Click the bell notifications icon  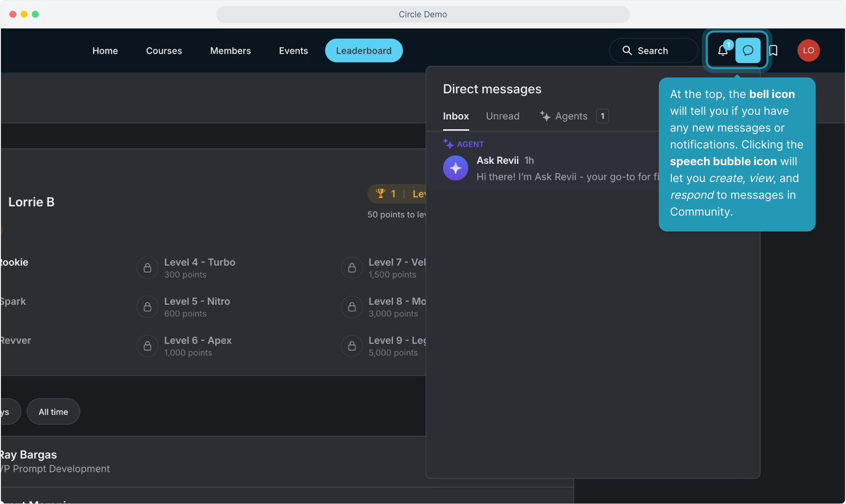point(723,50)
